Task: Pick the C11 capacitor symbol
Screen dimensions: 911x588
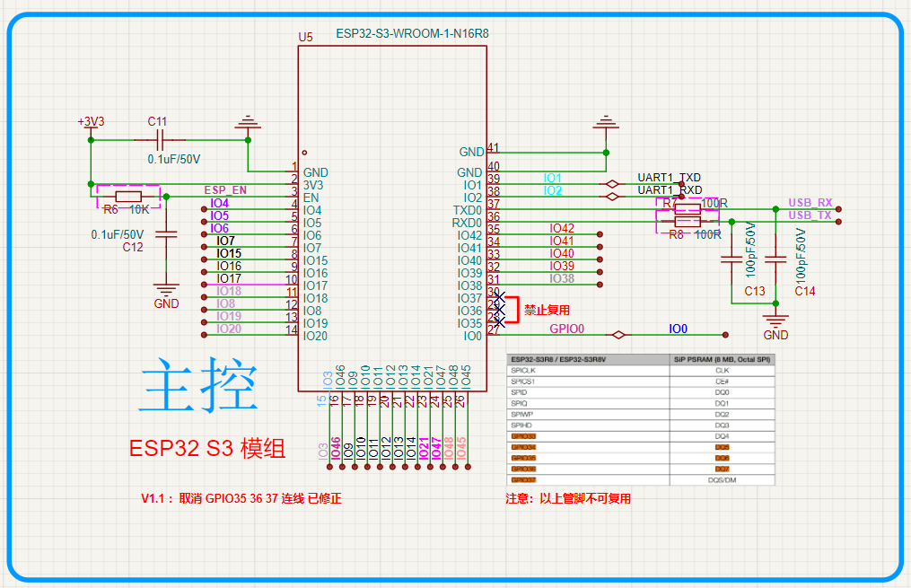Action: tap(160, 140)
